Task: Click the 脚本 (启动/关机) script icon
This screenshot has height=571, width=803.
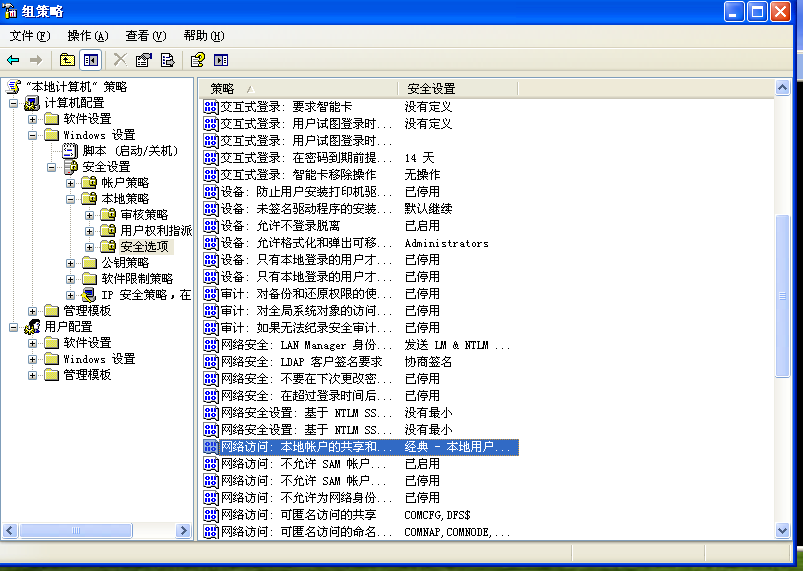Action: (70, 151)
